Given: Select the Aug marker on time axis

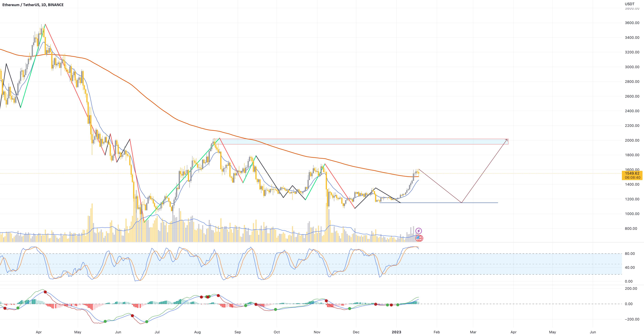Looking at the screenshot, I should click(x=197, y=332).
